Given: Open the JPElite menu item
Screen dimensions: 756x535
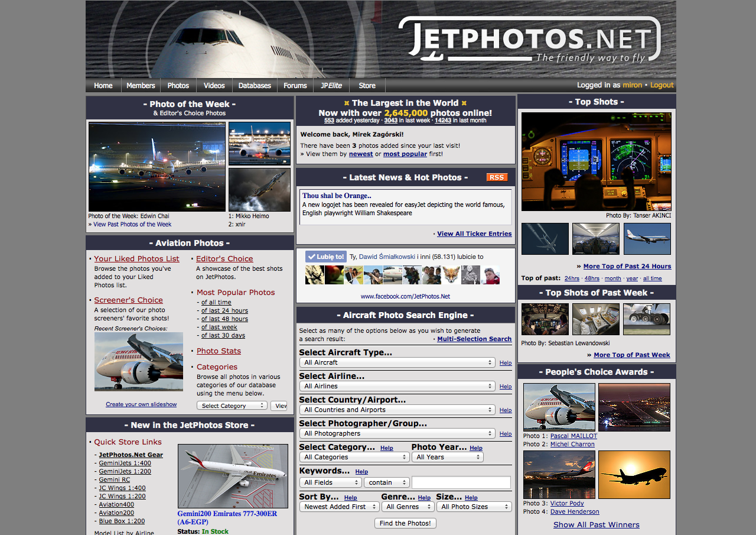Looking at the screenshot, I should pos(331,85).
